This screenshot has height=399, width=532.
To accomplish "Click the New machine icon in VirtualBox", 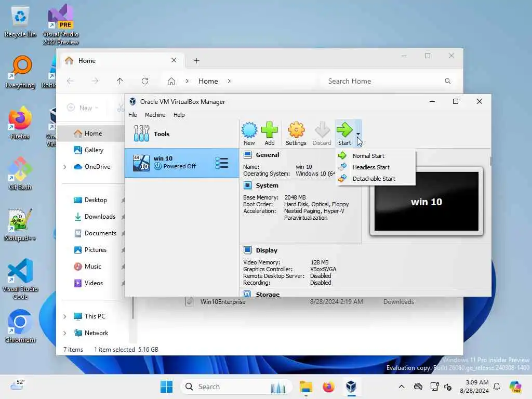I will click(x=249, y=130).
